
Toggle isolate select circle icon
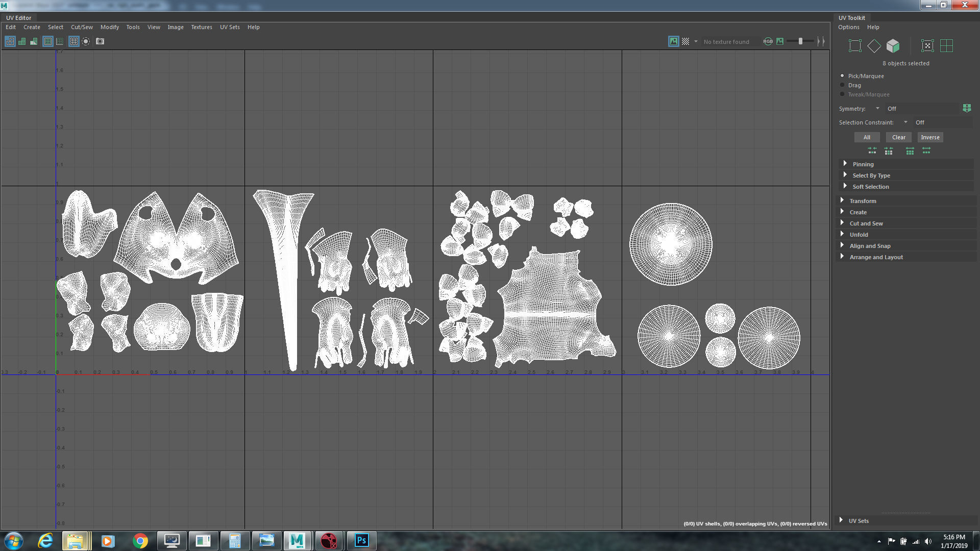86,41
